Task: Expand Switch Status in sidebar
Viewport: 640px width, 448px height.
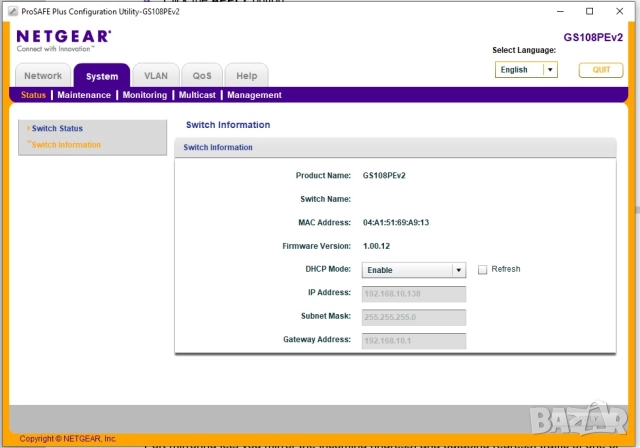Action: (57, 128)
